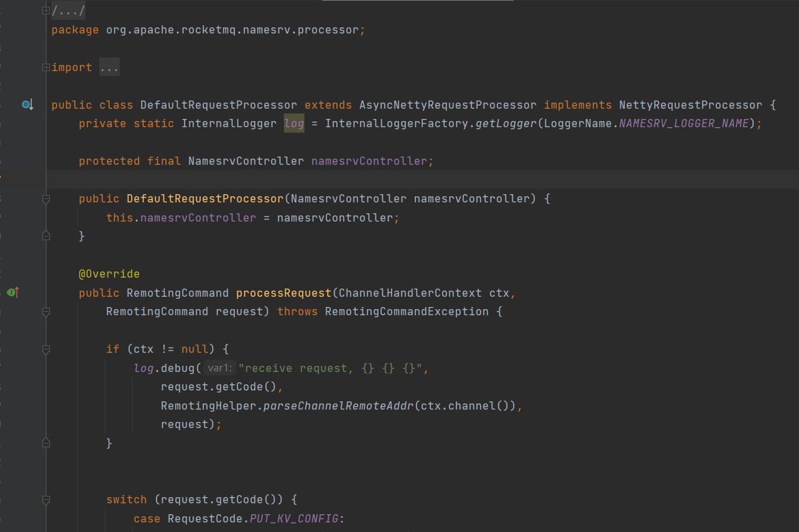The width and height of the screenshot is (799, 532).
Task: Expand the collapsed import statements
Action: pyautogui.click(x=46, y=67)
